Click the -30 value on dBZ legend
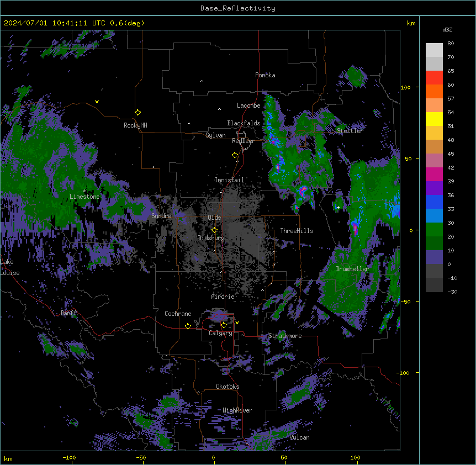The width and height of the screenshot is (476, 465). [x=452, y=292]
